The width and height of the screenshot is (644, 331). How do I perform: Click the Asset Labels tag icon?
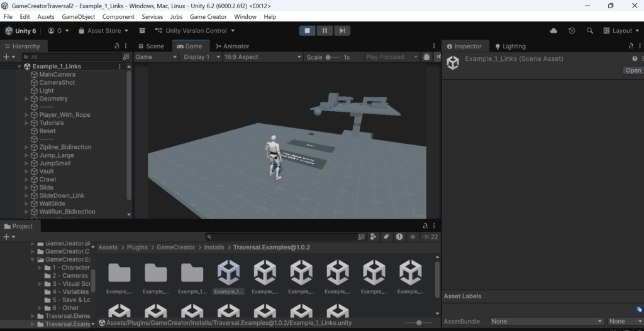tap(639, 309)
